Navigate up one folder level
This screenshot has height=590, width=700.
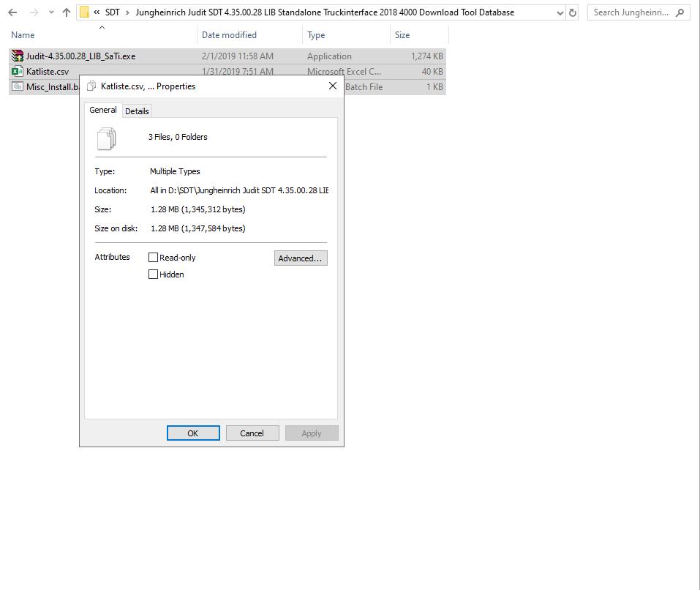coord(67,12)
